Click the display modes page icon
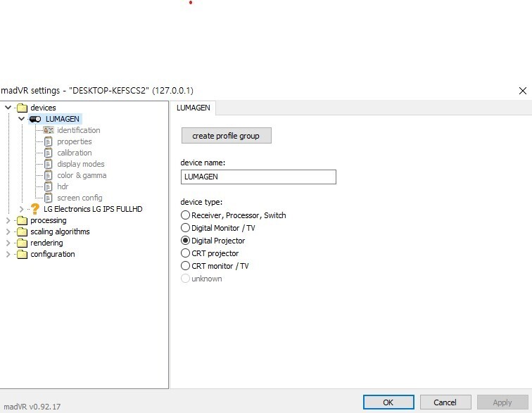 point(49,164)
